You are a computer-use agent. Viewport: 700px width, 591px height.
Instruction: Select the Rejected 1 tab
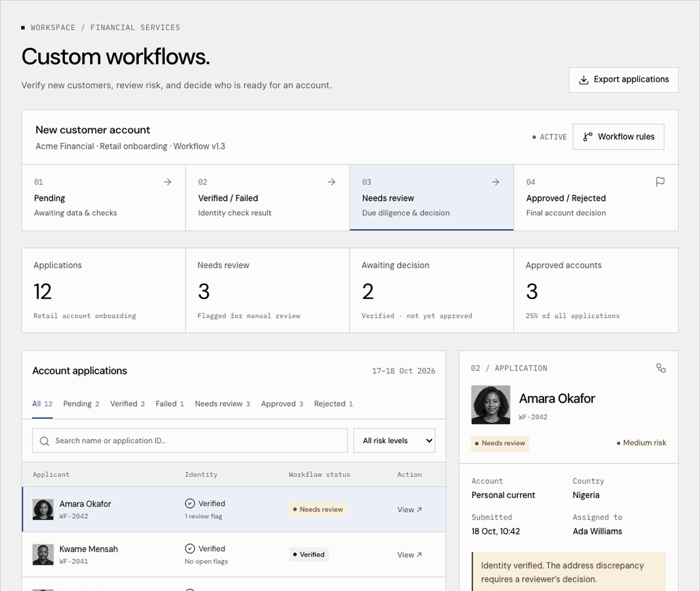pos(333,404)
